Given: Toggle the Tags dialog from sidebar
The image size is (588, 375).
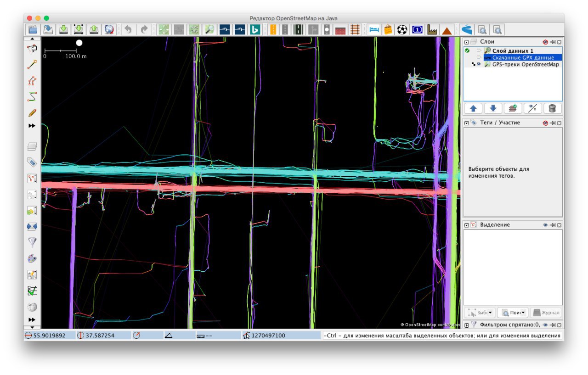Looking at the screenshot, I should pyautogui.click(x=32, y=162).
